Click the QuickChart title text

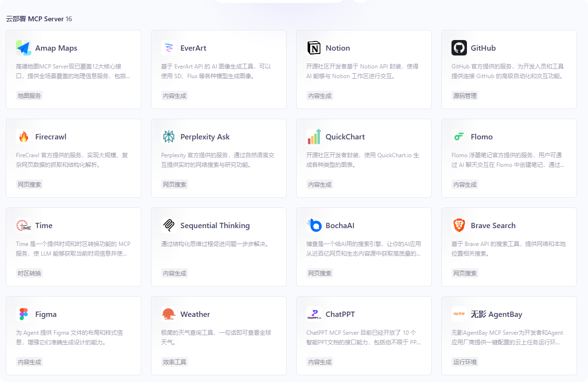(345, 137)
